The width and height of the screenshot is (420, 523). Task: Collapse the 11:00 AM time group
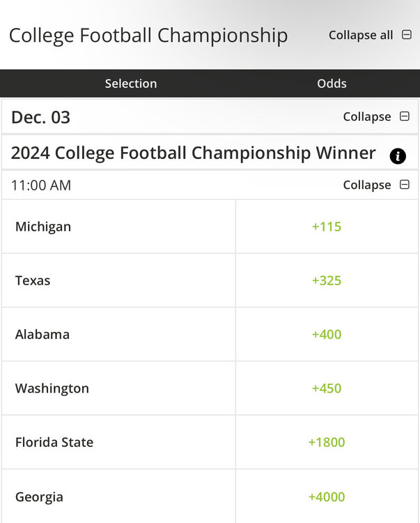405,185
